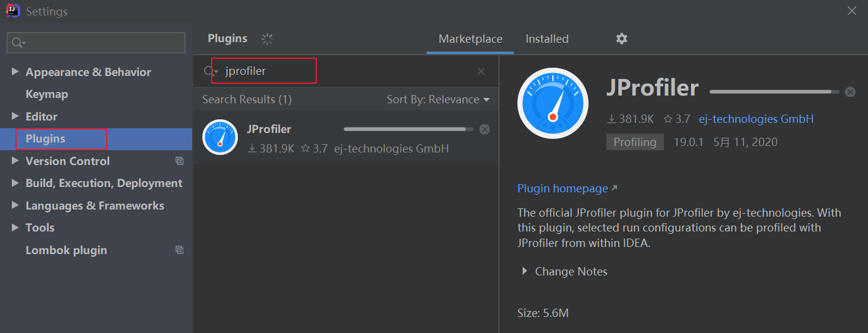Switch to the Marketplace tab
The image size is (868, 333).
[470, 39]
